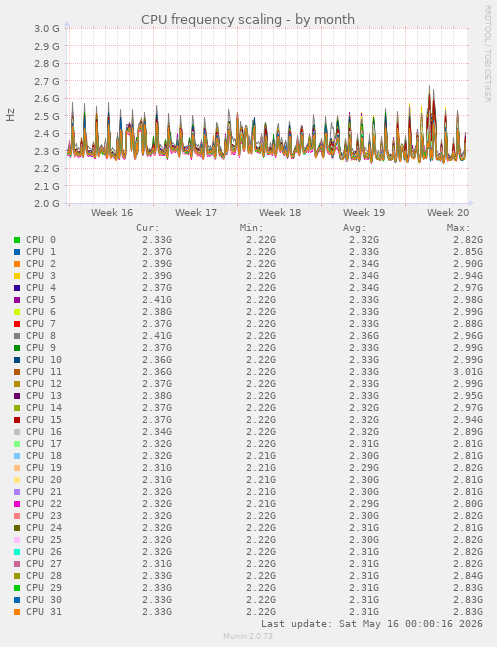Select the CPU 15 dark red swatch

click(x=17, y=420)
